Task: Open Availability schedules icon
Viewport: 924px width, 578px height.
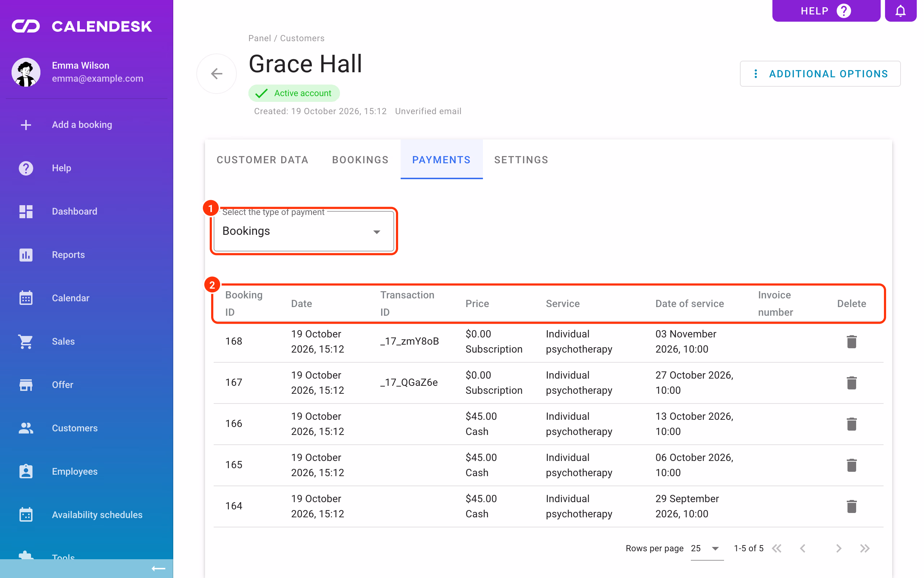Action: 26,515
